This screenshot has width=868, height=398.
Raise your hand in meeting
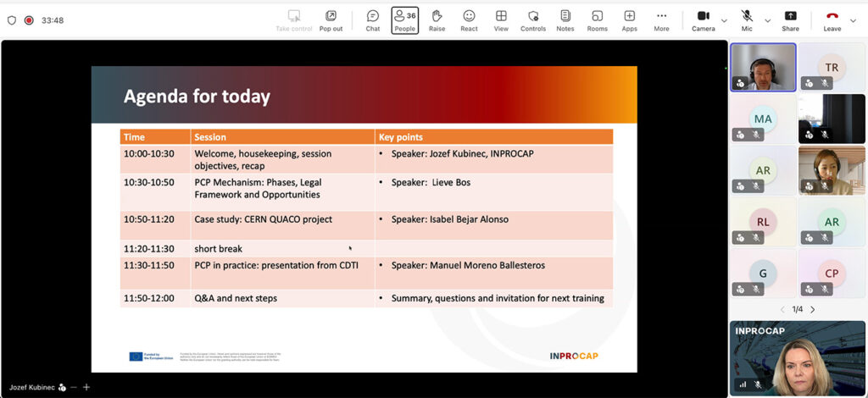[437, 19]
